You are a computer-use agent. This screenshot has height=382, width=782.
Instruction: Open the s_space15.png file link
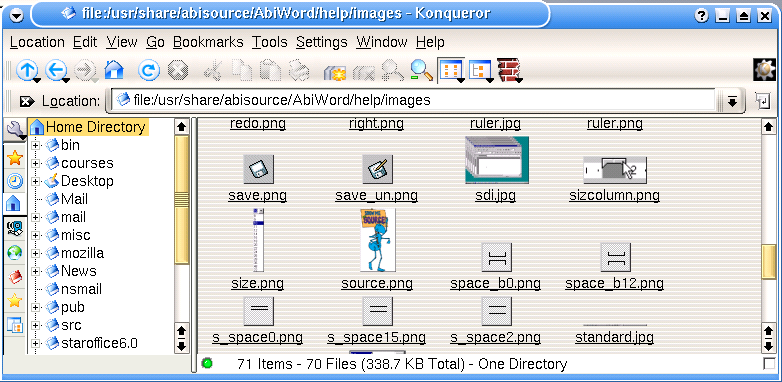pyautogui.click(x=377, y=338)
